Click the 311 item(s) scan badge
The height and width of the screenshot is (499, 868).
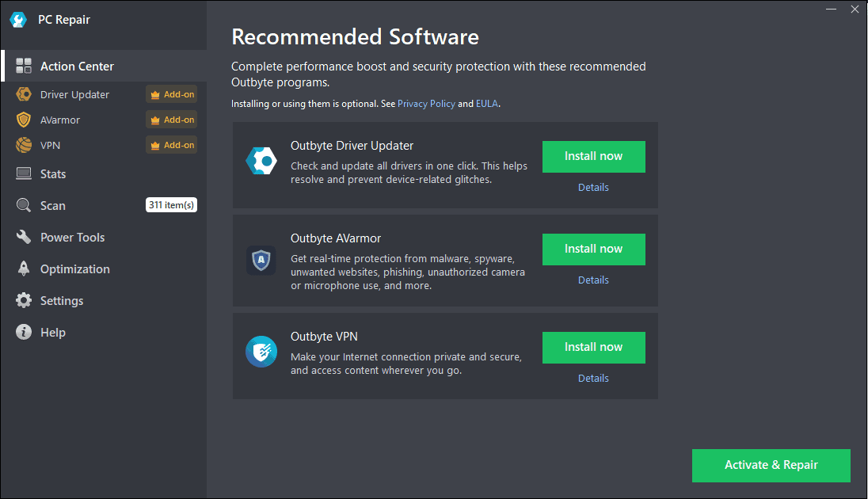tap(172, 205)
